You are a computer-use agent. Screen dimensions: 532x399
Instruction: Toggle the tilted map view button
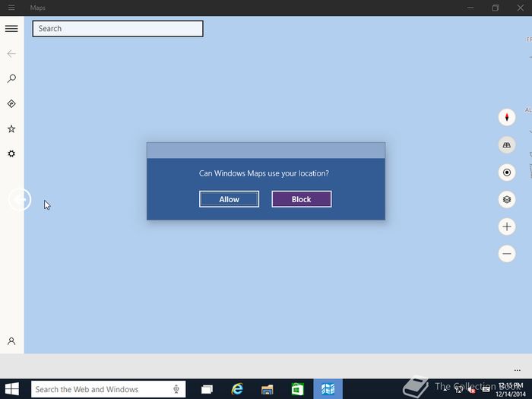507,145
